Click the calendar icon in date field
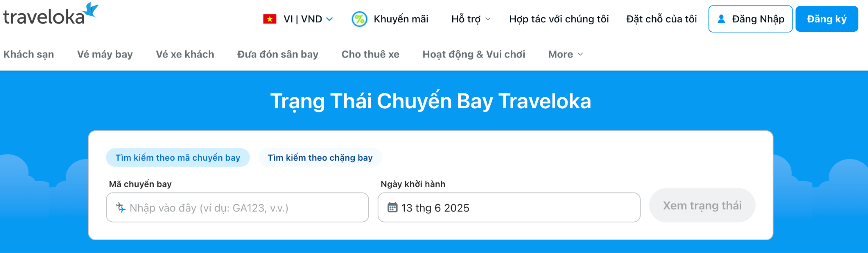868x253 pixels. coord(392,208)
